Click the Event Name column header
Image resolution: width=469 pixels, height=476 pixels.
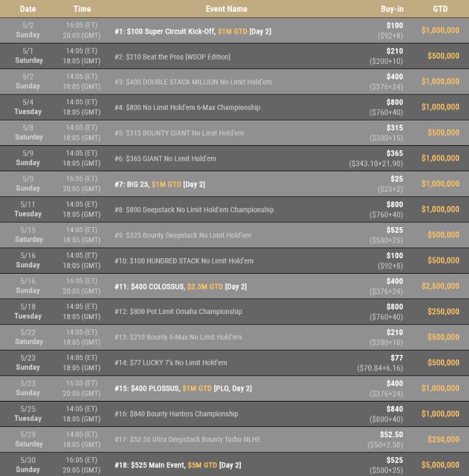[227, 9]
